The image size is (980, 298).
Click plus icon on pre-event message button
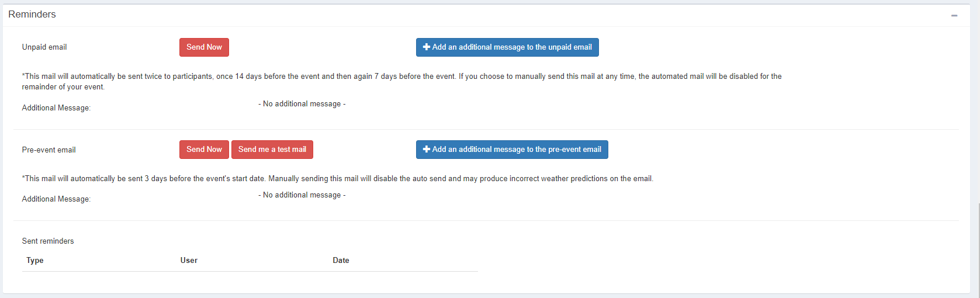point(427,150)
